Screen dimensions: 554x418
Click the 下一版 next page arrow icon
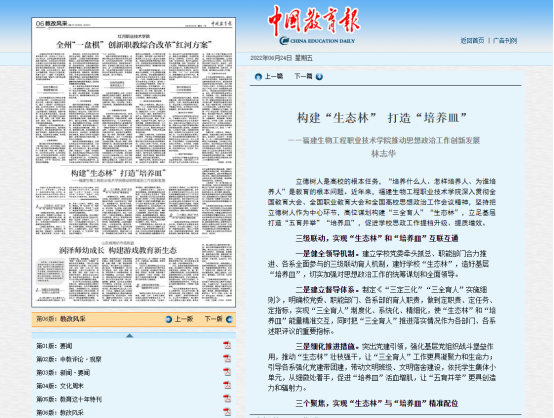229,319
